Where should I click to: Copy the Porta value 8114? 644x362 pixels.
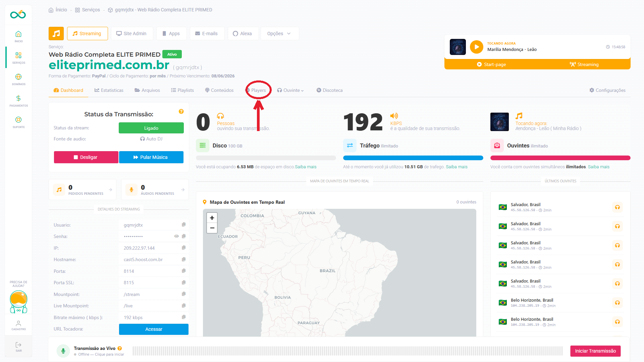(x=184, y=271)
